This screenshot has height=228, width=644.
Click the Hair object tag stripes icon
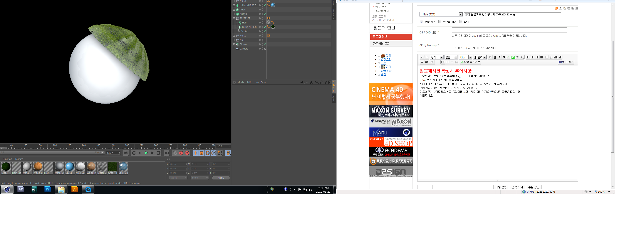[x=268, y=22]
